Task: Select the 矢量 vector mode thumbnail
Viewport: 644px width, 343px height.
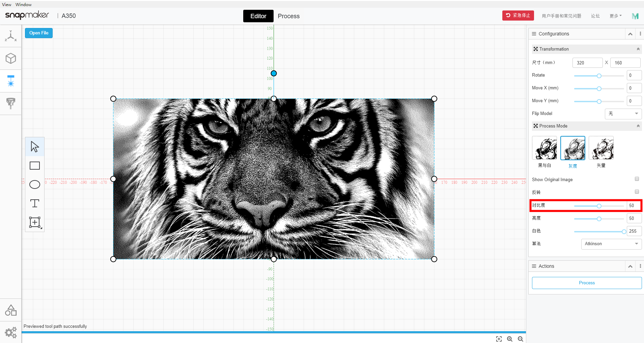Action: point(601,148)
